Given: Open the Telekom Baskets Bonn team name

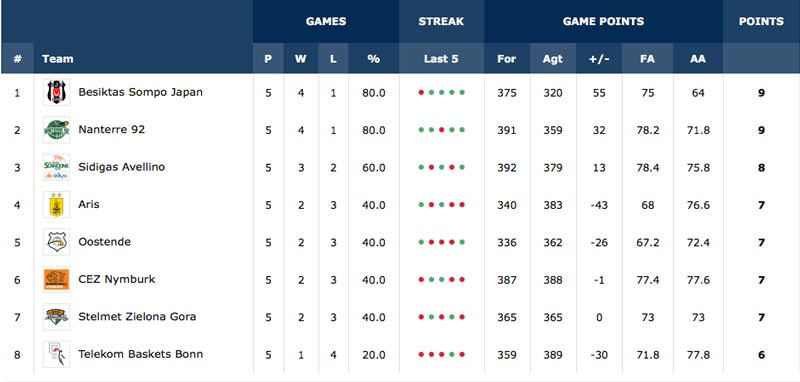Looking at the screenshot, I should tap(140, 354).
